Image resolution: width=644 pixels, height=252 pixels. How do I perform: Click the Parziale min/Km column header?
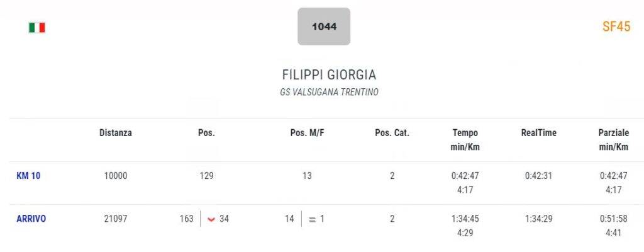point(614,140)
